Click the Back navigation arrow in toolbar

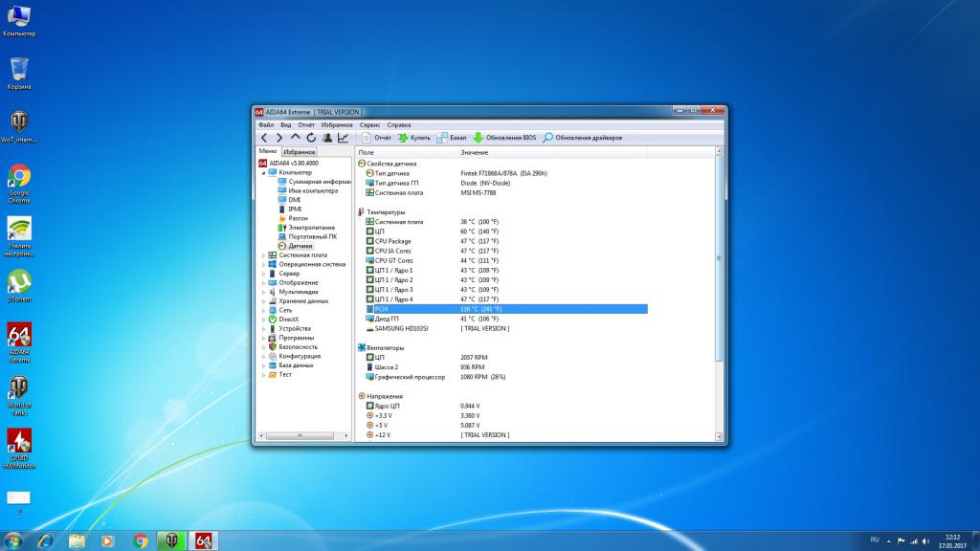(264, 138)
